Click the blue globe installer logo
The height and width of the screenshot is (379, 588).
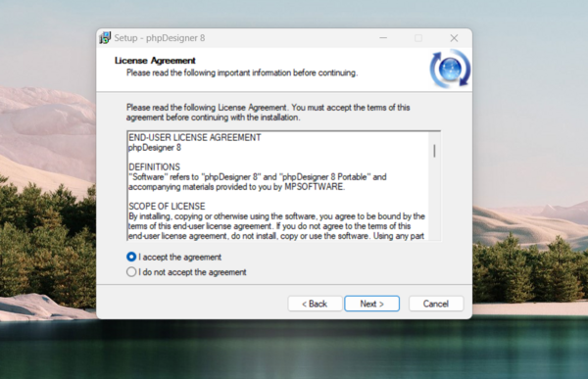click(x=450, y=69)
